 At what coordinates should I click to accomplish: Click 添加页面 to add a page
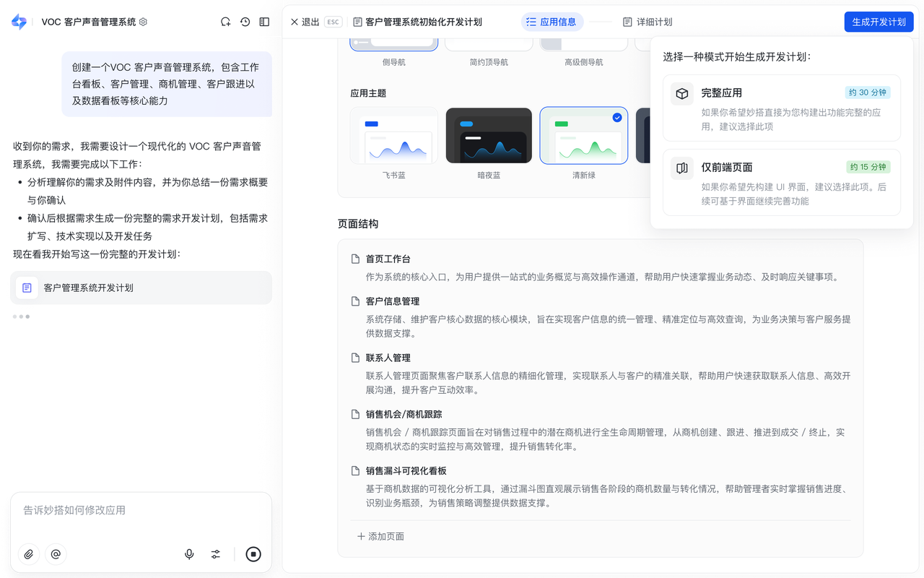click(380, 536)
